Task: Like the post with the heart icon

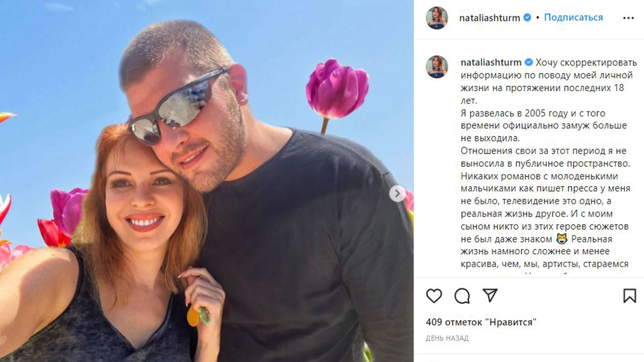Action: tap(434, 295)
